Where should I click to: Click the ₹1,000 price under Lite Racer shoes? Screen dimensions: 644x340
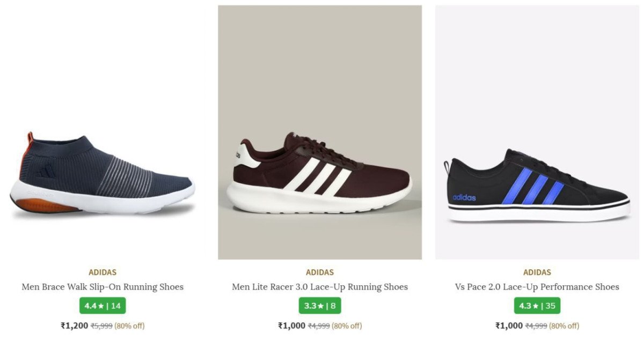point(291,326)
